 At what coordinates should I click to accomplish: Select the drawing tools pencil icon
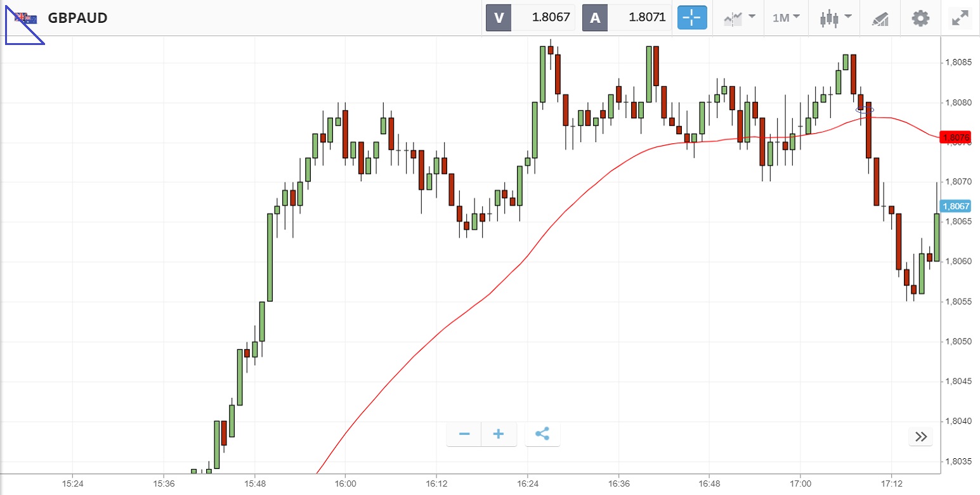coord(880,18)
